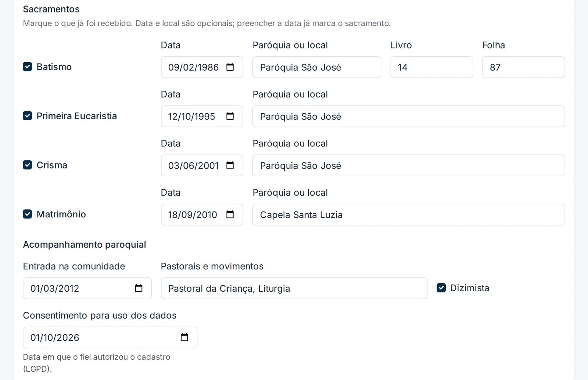
Task: Click the Consentimento para uso dos dados label
Action: [100, 316]
